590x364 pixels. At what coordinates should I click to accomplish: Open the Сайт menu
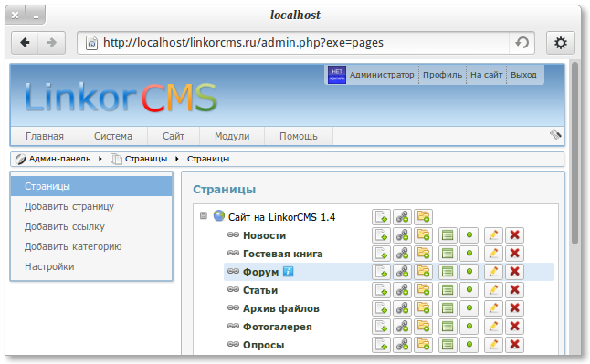174,136
